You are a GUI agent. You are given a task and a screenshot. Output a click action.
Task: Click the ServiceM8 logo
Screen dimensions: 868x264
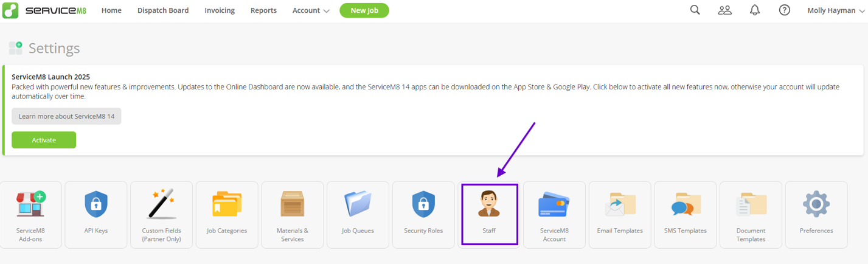coord(44,10)
